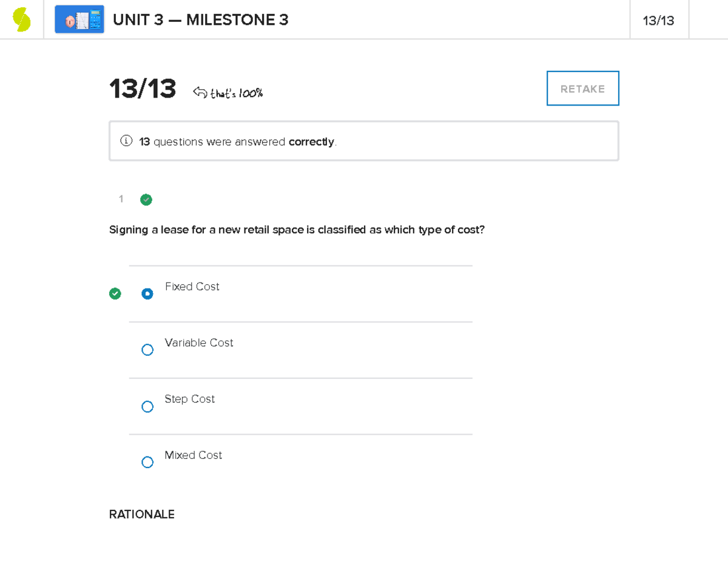728x562 pixels.
Task: Click green correct-answer check beside Fixed Cost
Action: click(115, 293)
